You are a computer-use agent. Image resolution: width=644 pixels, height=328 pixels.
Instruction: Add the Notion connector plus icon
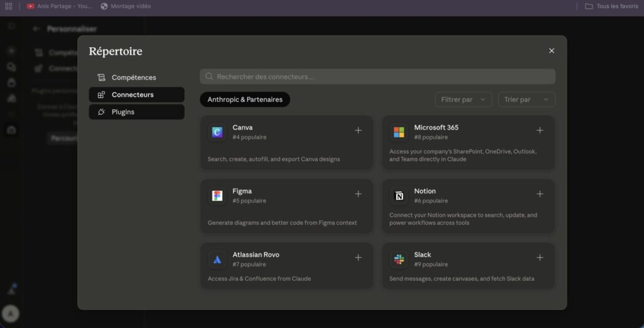[540, 194]
